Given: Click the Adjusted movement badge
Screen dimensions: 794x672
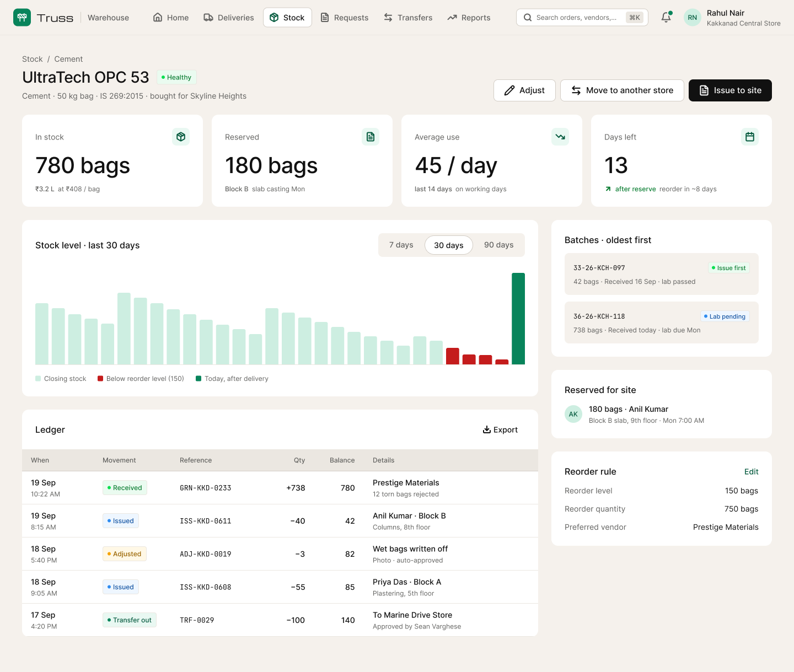Looking at the screenshot, I should (x=125, y=554).
